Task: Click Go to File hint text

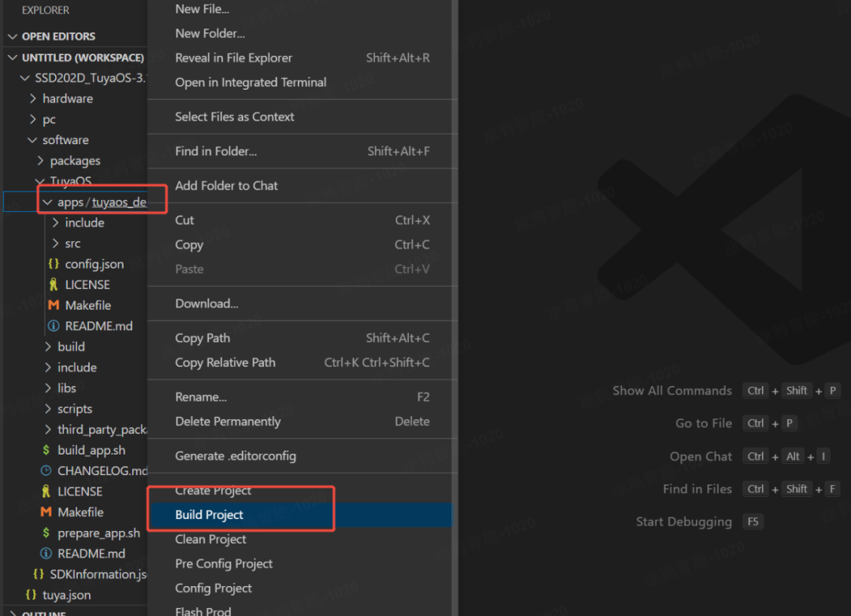Action: 704,423
